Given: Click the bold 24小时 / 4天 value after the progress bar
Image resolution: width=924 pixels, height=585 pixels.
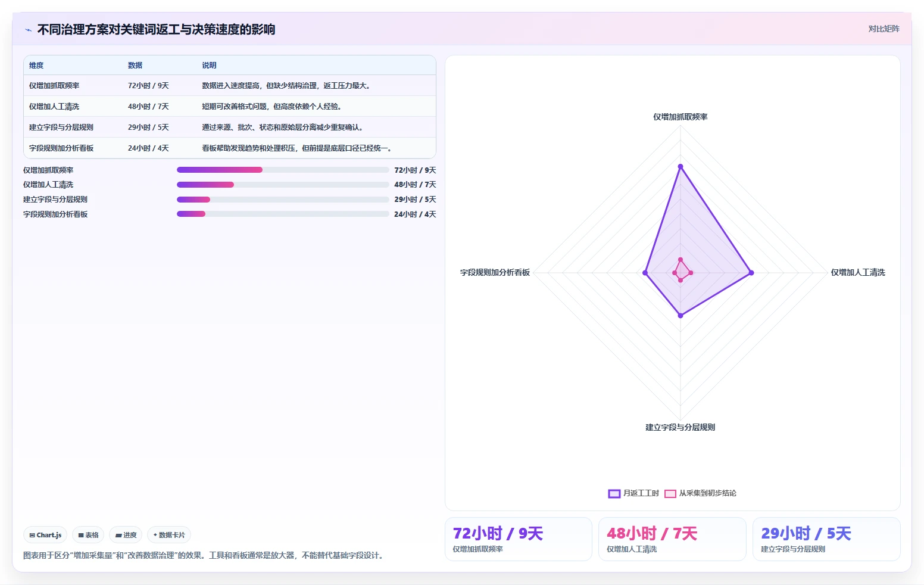Looking at the screenshot, I should pos(415,214).
